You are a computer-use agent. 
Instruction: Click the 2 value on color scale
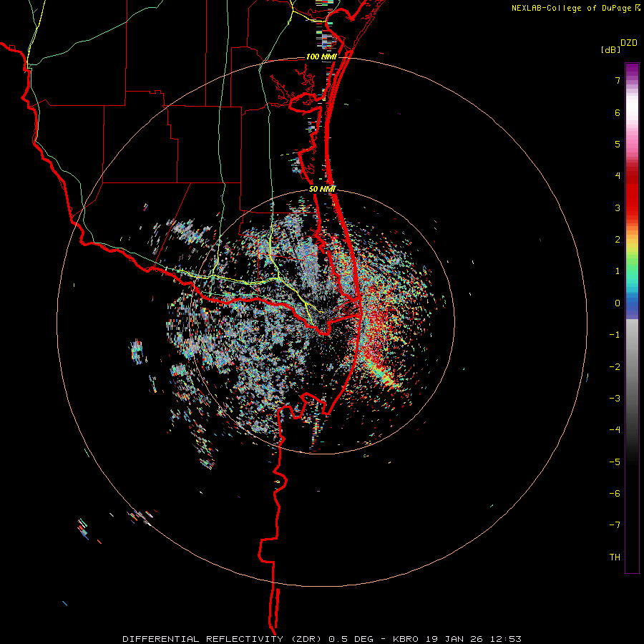pyautogui.click(x=618, y=240)
